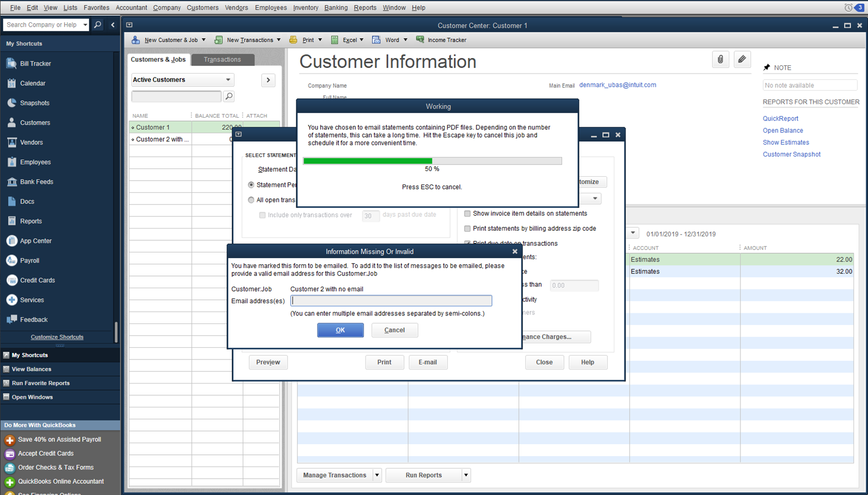Open Bill Tracker shortcut icon

pos(12,64)
